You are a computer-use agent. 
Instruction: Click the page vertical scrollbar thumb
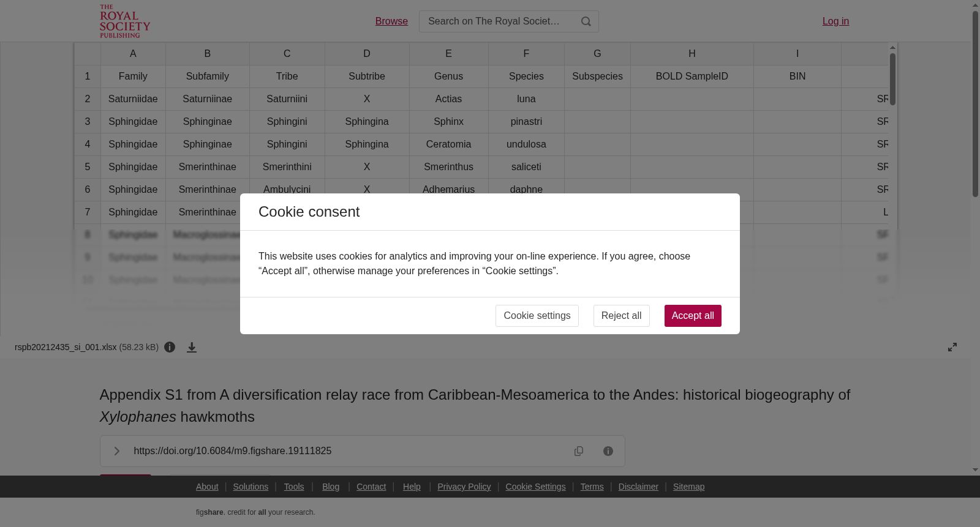[x=975, y=104]
